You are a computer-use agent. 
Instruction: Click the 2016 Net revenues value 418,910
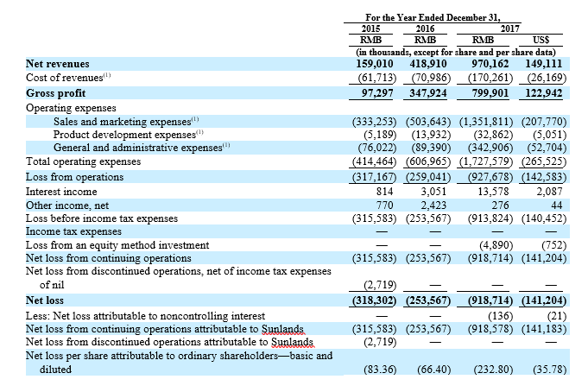(x=428, y=64)
